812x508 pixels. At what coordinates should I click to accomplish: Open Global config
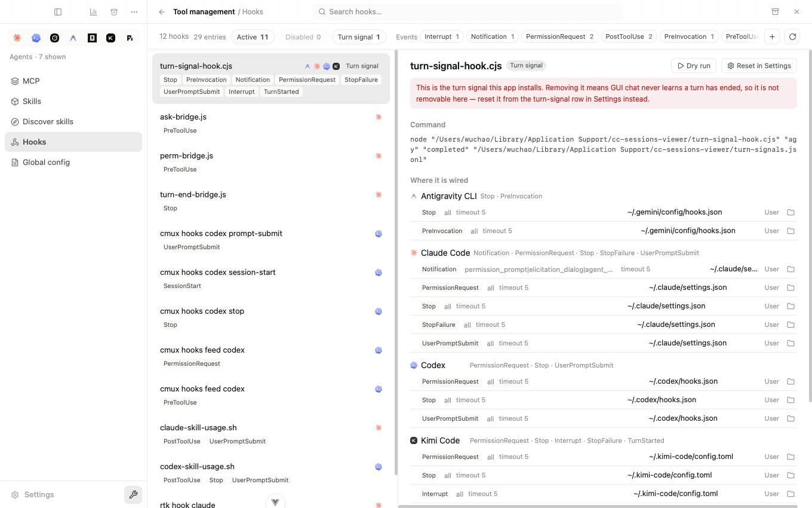click(73, 162)
